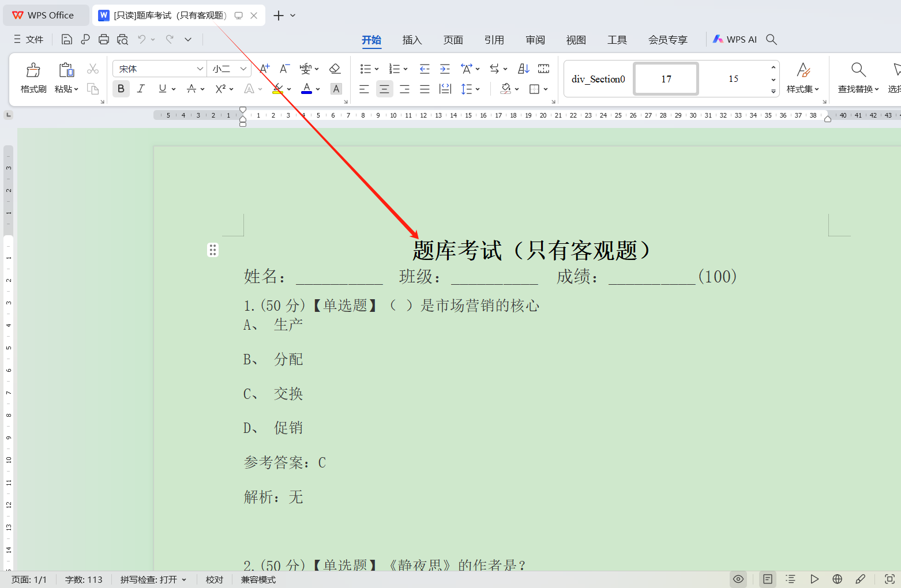Toggle bold formatting with the B button

pyautogui.click(x=121, y=89)
